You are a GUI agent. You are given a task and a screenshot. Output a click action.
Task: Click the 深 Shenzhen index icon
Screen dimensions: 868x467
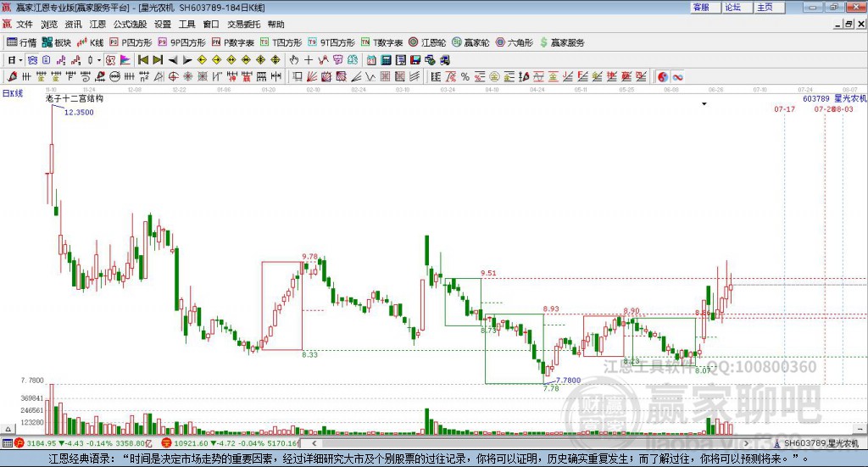pos(166,443)
